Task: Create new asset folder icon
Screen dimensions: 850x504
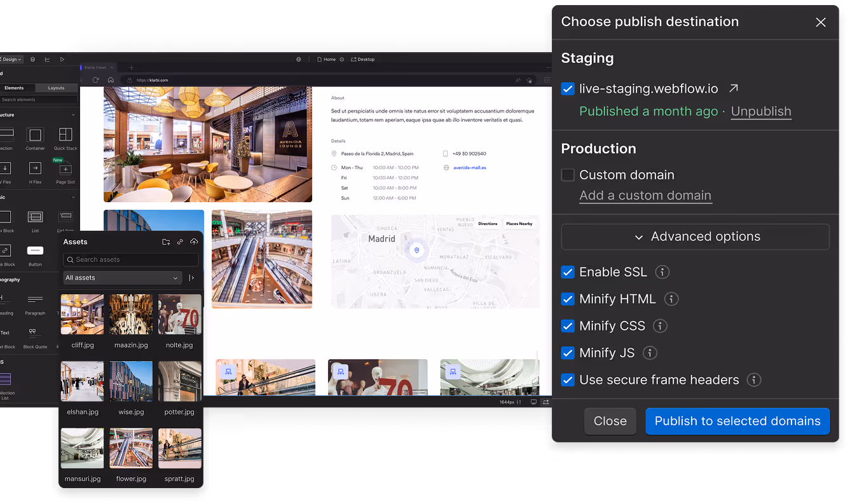Action: pyautogui.click(x=166, y=242)
